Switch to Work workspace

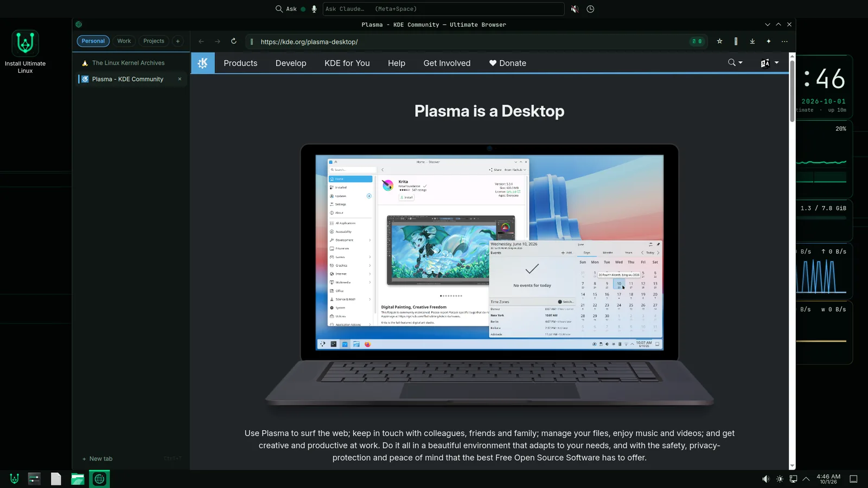tap(124, 41)
